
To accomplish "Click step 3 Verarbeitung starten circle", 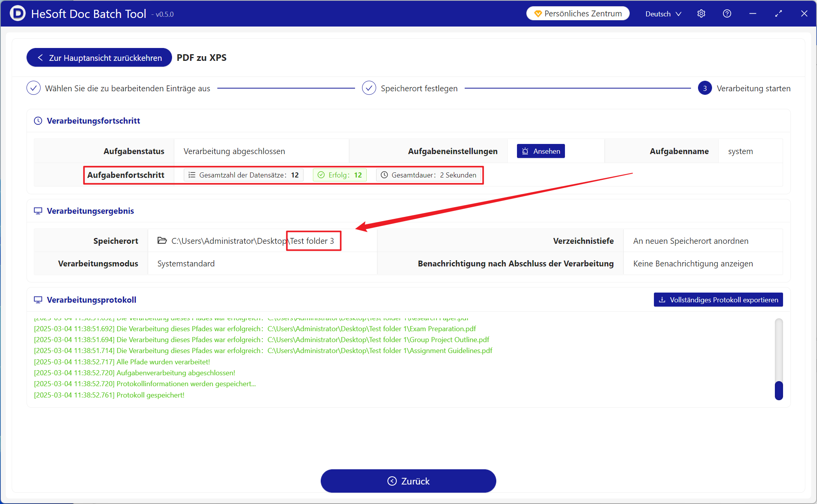I will (705, 88).
